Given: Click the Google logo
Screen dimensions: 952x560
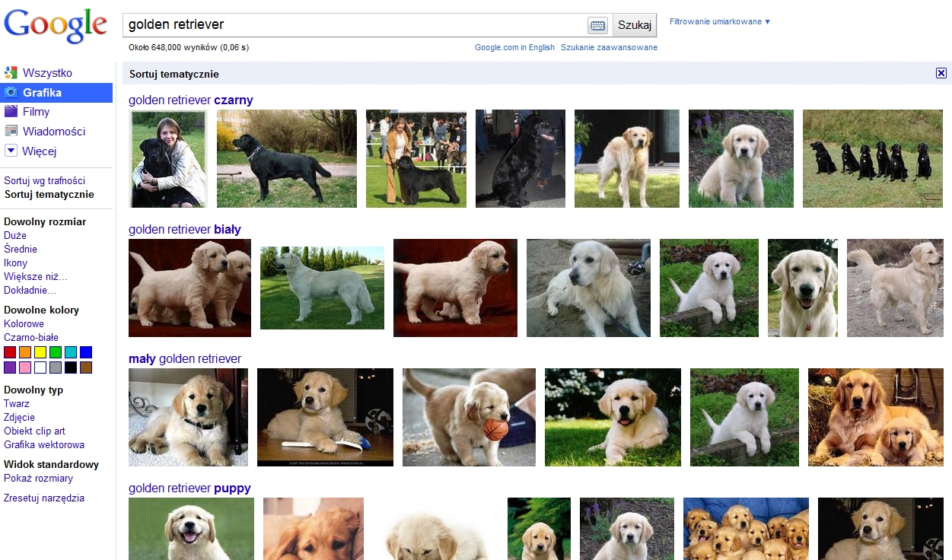Looking at the screenshot, I should [x=56, y=27].
